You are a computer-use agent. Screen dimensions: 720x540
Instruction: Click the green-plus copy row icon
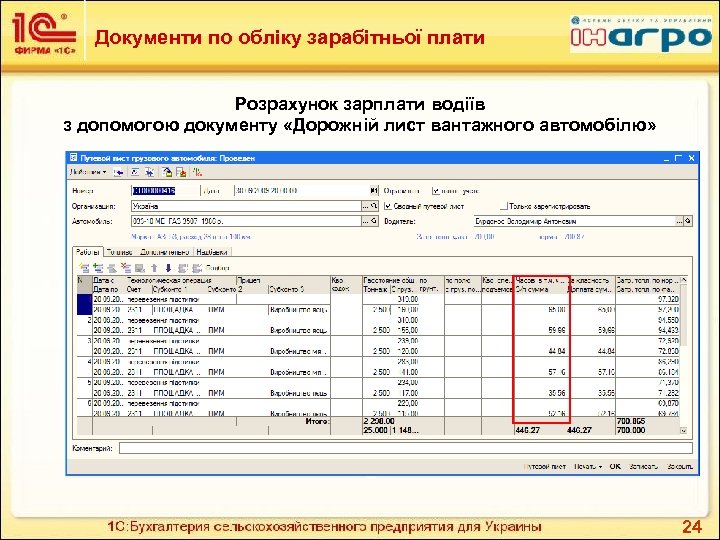point(98,268)
